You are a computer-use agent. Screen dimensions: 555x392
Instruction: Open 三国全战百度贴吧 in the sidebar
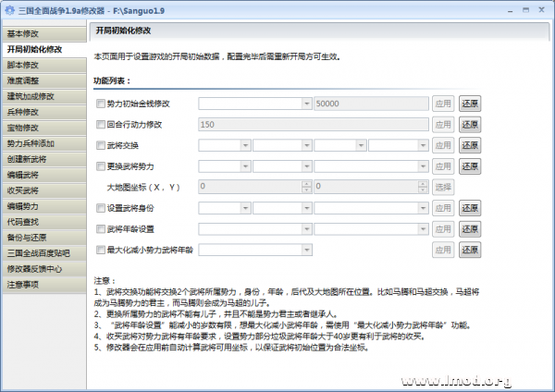pos(43,252)
